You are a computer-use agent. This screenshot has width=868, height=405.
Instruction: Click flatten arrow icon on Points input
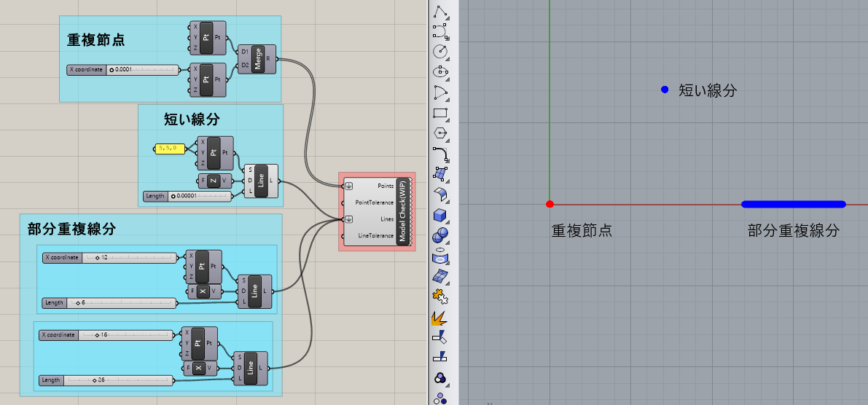tap(348, 186)
